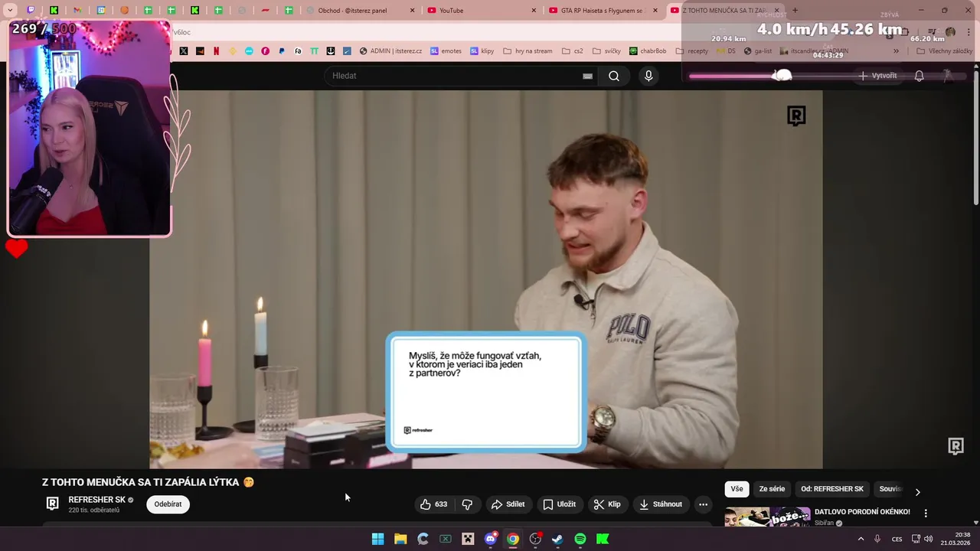Screen dimensions: 980x551
Task: Close the YouTube browser tab
Action: [534, 10]
